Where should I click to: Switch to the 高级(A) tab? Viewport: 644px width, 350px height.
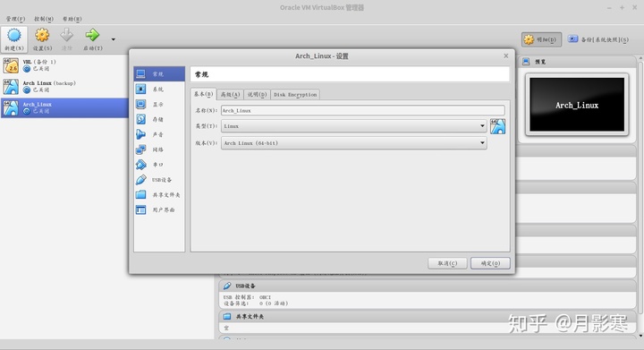[230, 95]
